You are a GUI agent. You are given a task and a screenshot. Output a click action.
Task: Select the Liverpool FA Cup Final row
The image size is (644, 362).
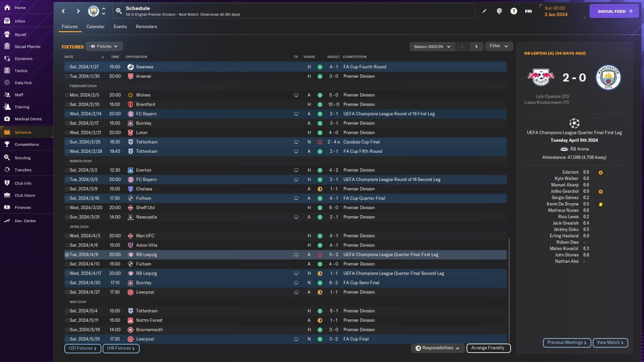[x=285, y=339]
